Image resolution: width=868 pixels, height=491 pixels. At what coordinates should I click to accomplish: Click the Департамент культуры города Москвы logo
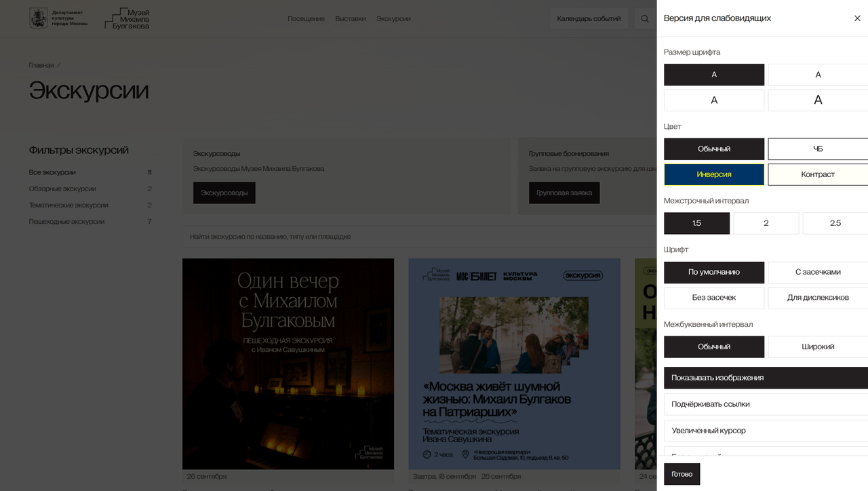[58, 18]
